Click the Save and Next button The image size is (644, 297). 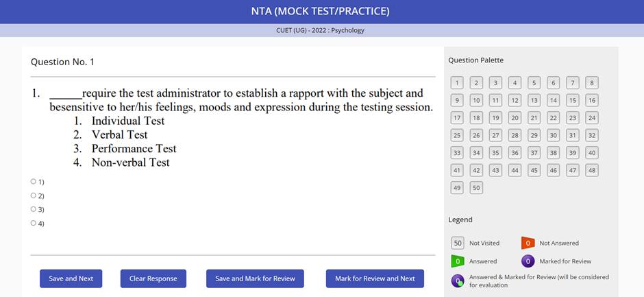click(71, 278)
